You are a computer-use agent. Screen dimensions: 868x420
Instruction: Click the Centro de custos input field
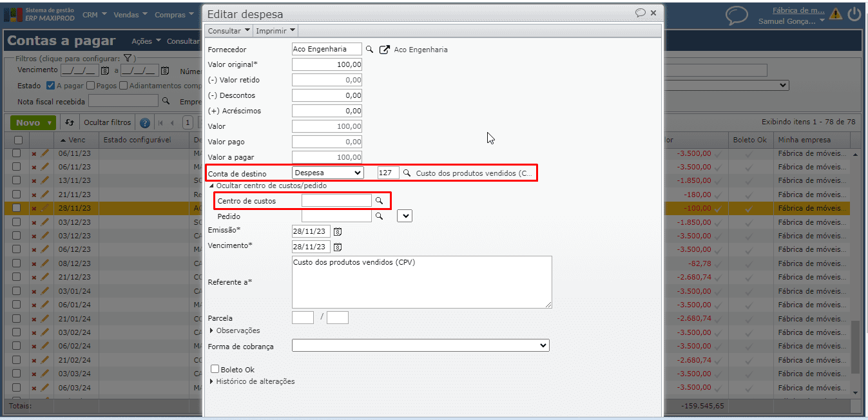pyautogui.click(x=336, y=201)
